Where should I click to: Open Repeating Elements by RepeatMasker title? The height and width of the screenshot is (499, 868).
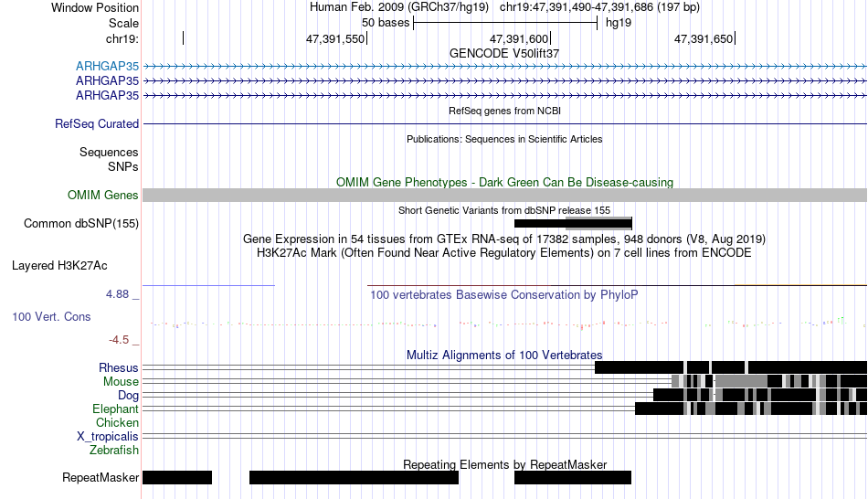[504, 464]
